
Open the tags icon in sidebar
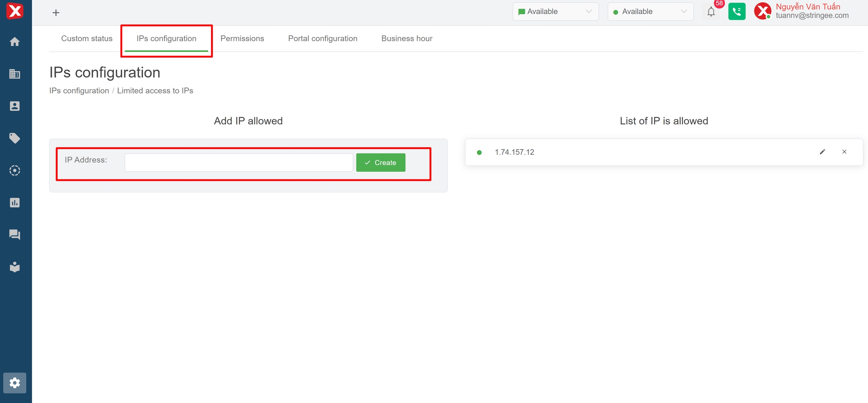15,138
